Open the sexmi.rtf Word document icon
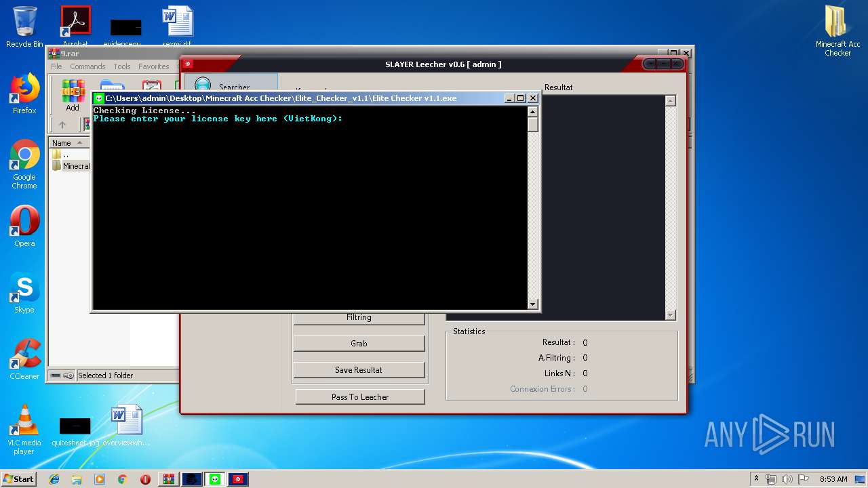Viewport: 868px width, 488px height. coord(176,26)
